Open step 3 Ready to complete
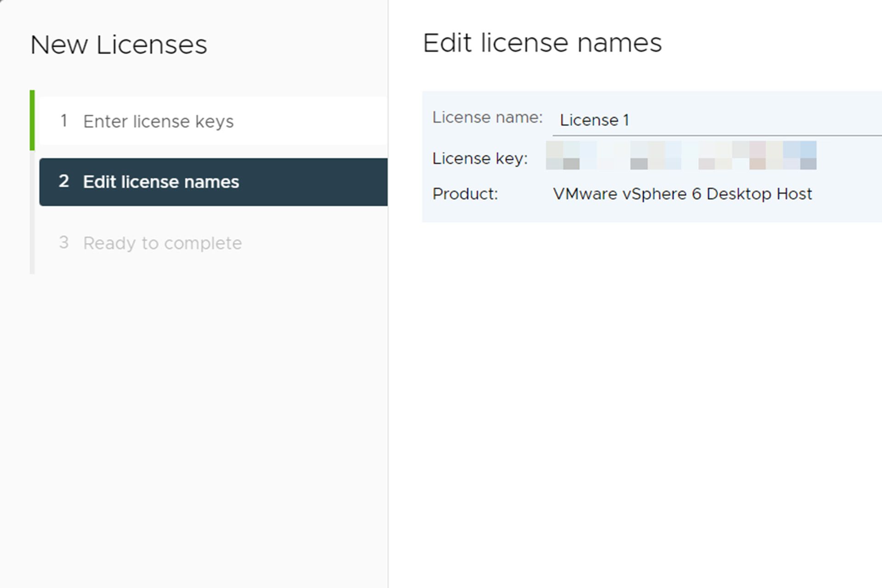The width and height of the screenshot is (882, 588). pyautogui.click(x=214, y=243)
